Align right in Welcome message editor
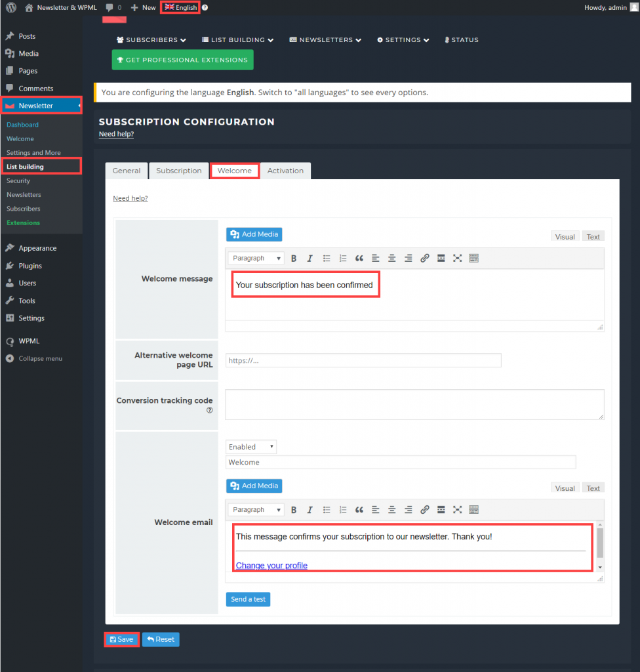This screenshot has height=672, width=640. coord(409,258)
